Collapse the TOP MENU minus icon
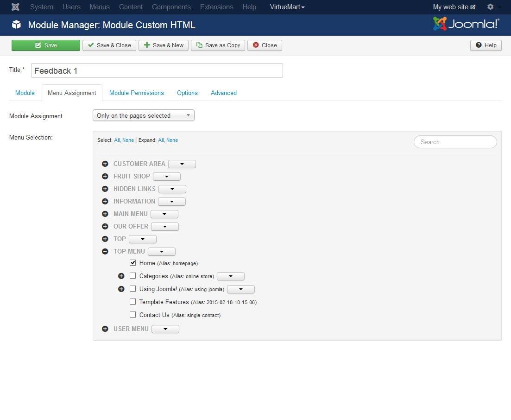 pyautogui.click(x=105, y=252)
